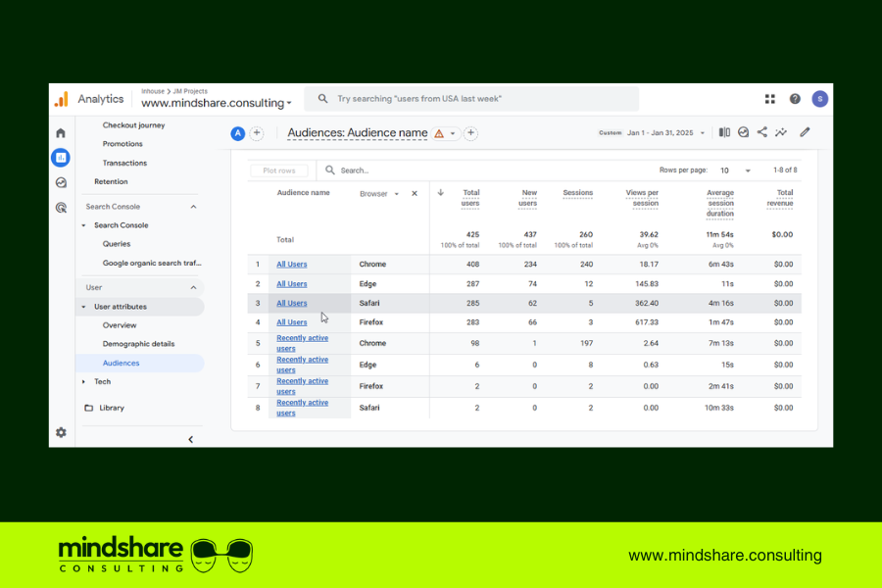The width and height of the screenshot is (882, 588).
Task: Click the table search magnifier icon
Action: [330, 170]
